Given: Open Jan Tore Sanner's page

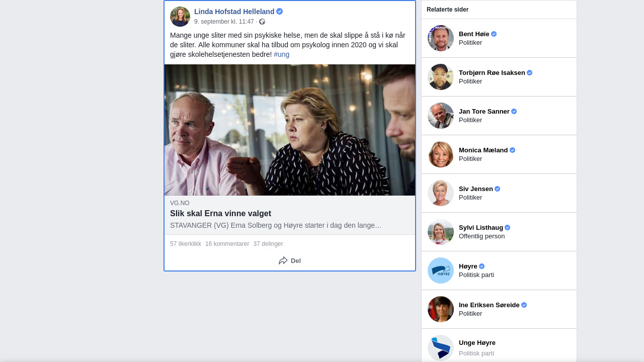Looking at the screenshot, I should coord(484,112).
